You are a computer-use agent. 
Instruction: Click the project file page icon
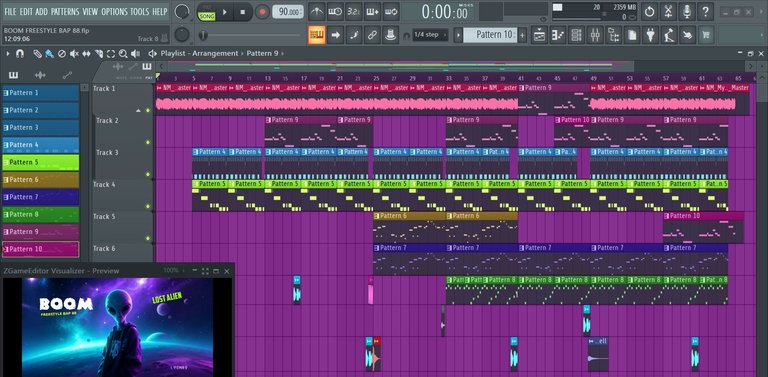point(632,35)
